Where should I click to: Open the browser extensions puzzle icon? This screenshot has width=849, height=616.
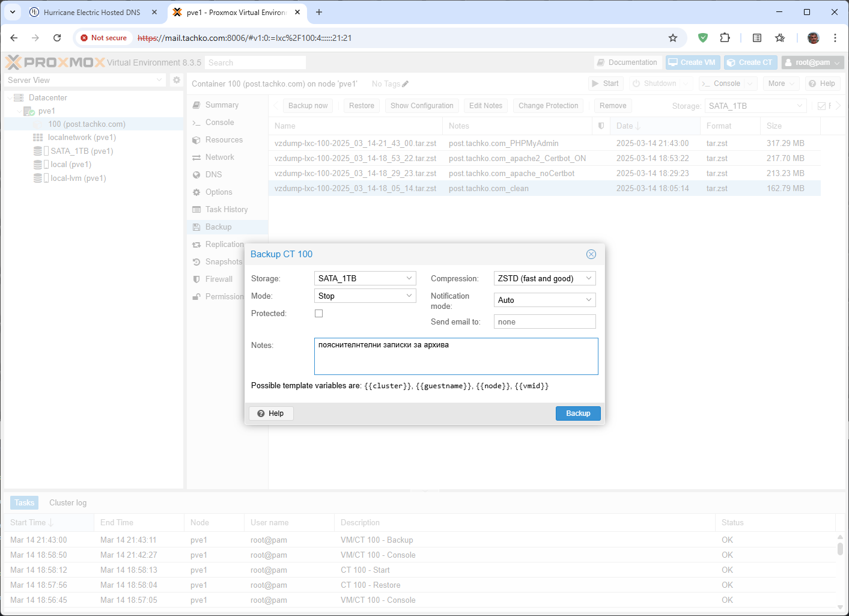point(725,38)
